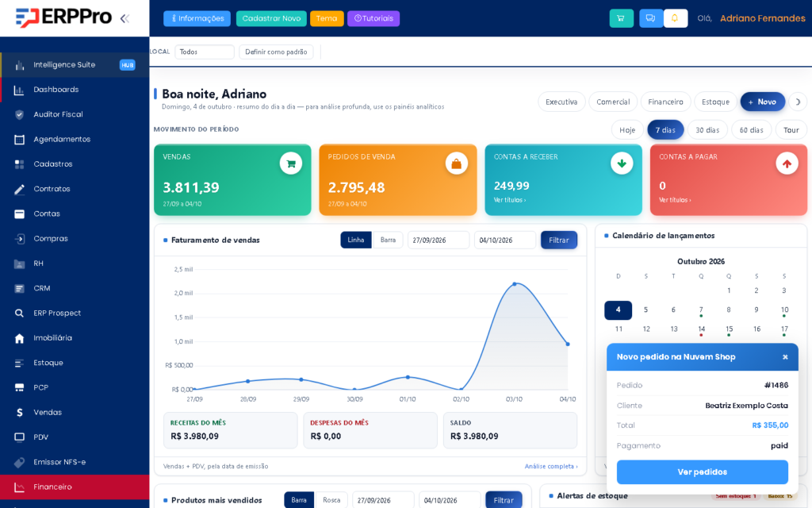The image size is (812, 508).
Task: Click the PDV monitor icon
Action: [x=19, y=437]
